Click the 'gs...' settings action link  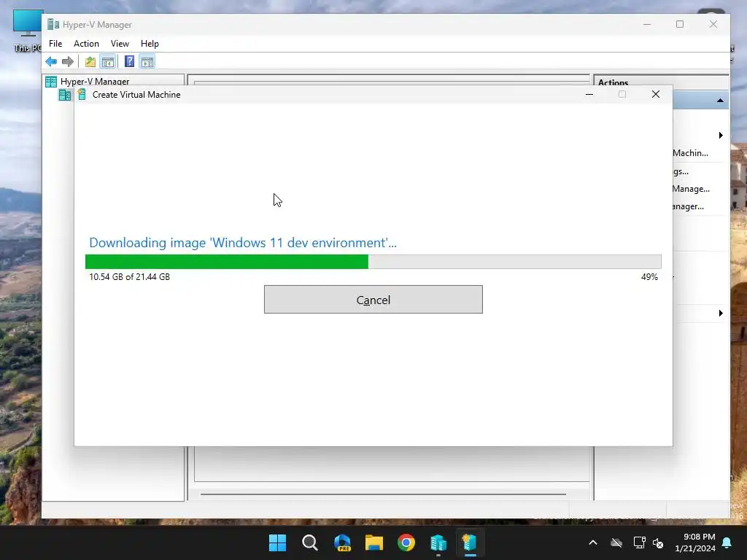click(681, 171)
